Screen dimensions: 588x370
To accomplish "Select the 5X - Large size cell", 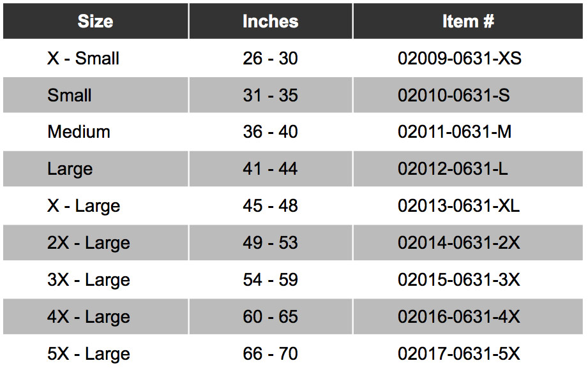I will pyautogui.click(x=95, y=353).
